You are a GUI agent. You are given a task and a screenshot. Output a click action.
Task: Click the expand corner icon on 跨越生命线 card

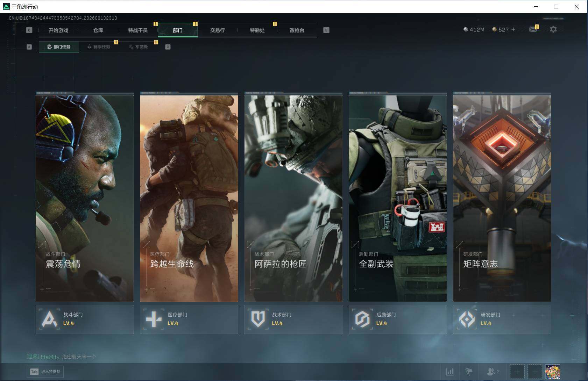[x=146, y=244]
